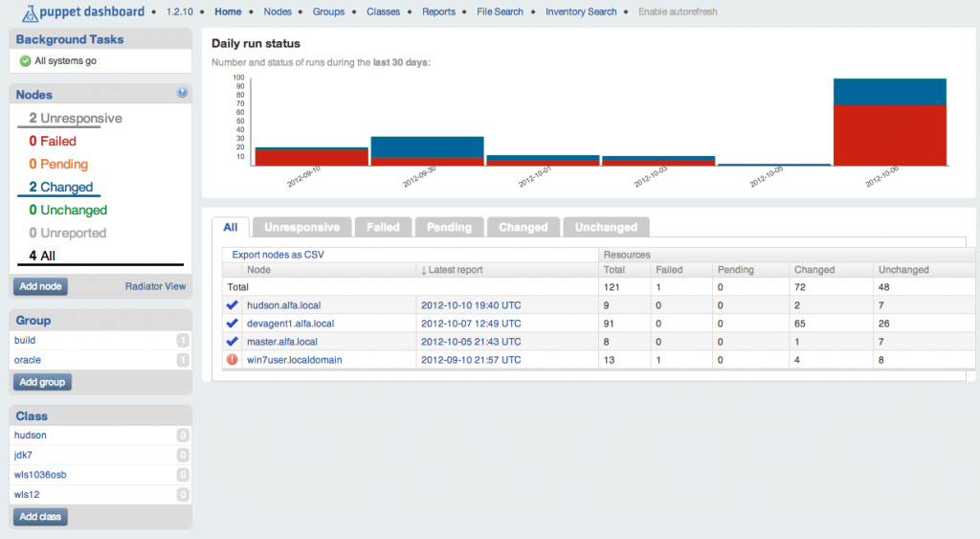Click blue checkmark beside hudson.alfa.local
Image resolution: width=980 pixels, height=539 pixels.
[x=232, y=305]
